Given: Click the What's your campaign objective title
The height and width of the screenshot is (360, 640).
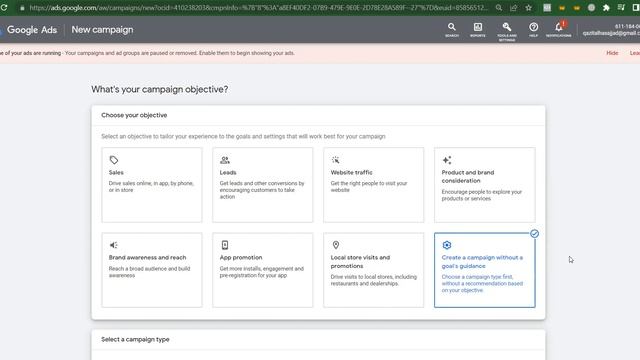Looking at the screenshot, I should pos(160,89).
